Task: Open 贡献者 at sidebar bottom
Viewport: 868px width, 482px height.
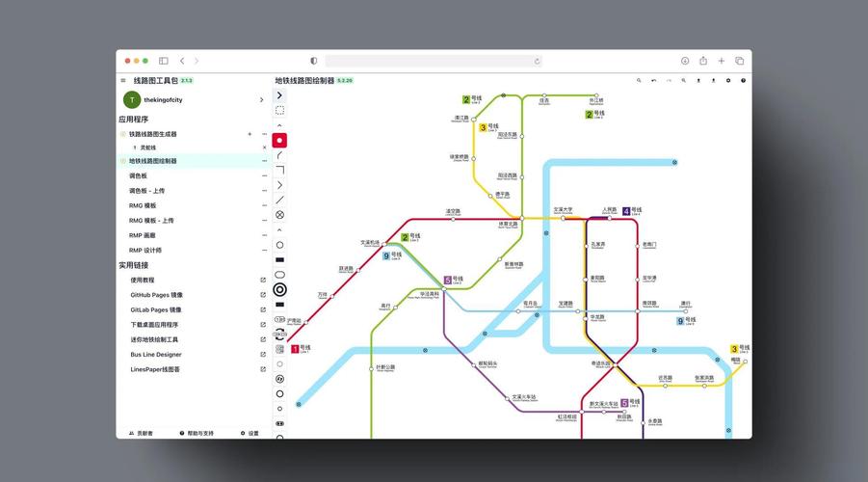Action: tap(141, 433)
